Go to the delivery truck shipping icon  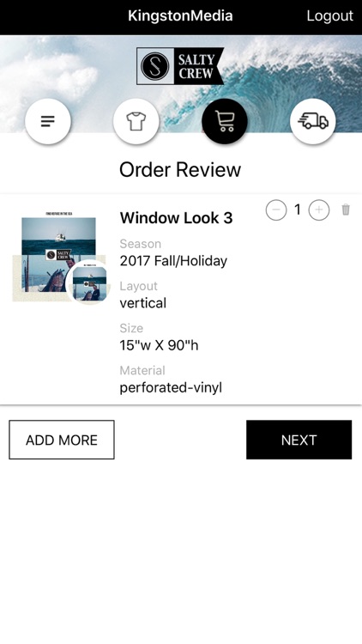pyautogui.click(x=313, y=122)
